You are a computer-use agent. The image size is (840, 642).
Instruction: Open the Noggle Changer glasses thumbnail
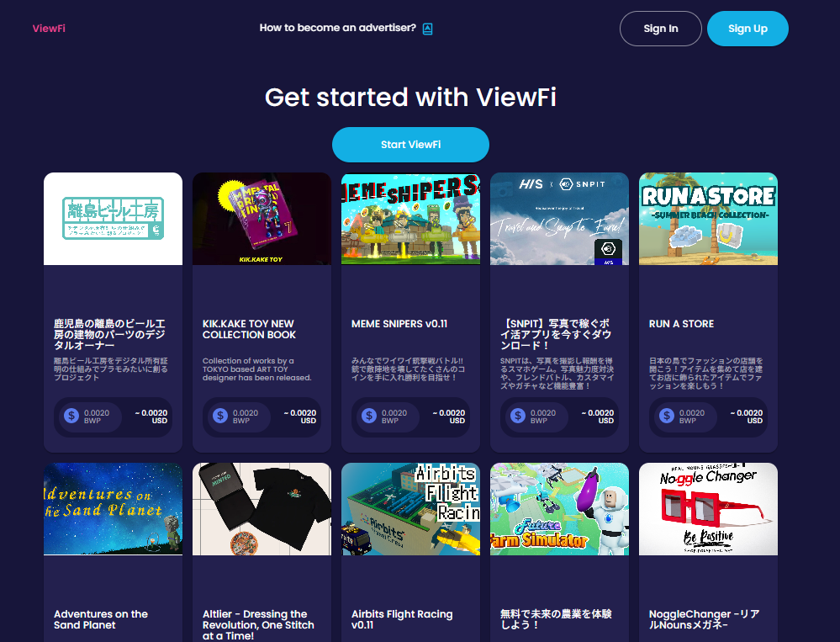708,509
